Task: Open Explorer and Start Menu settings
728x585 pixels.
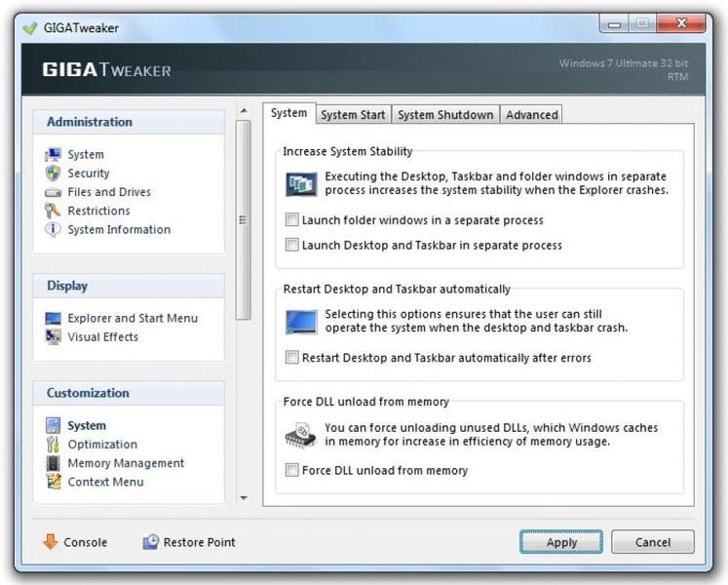Action: click(133, 318)
